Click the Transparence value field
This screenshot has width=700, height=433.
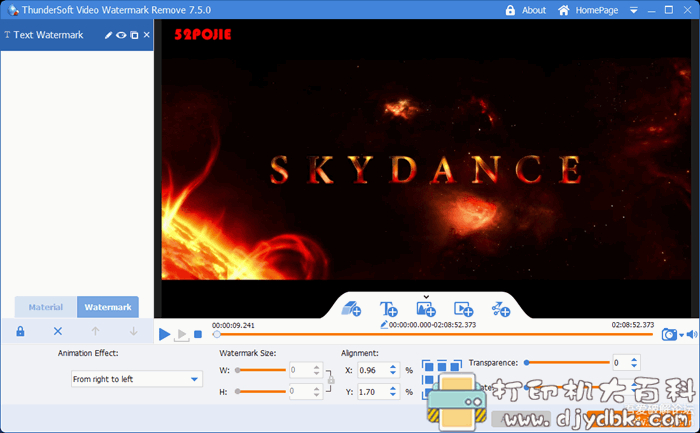pyautogui.click(x=621, y=362)
